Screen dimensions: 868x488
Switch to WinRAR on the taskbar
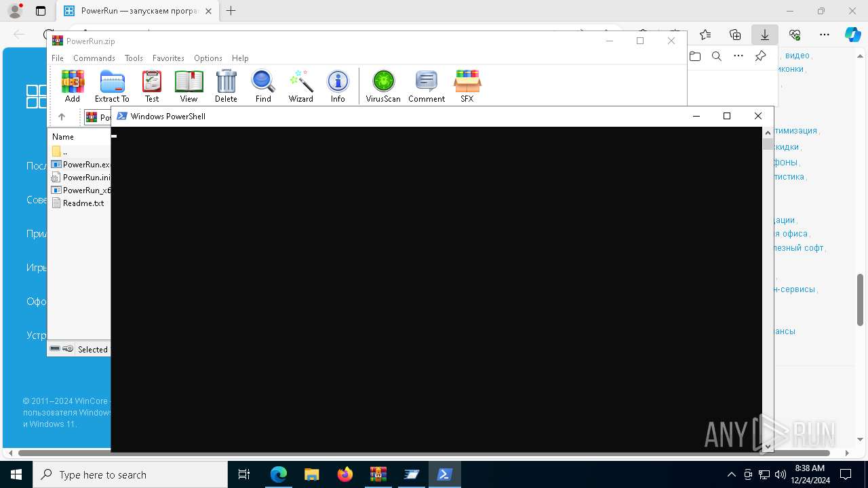click(x=378, y=474)
